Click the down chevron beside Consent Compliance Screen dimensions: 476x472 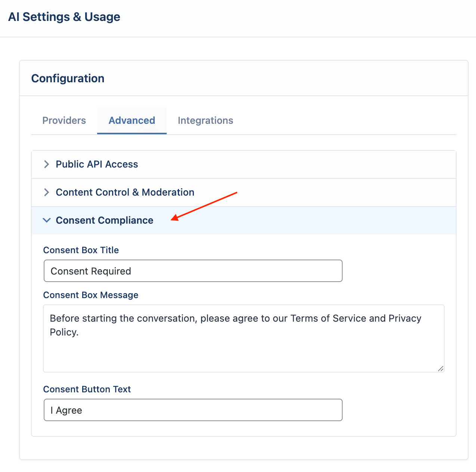pyautogui.click(x=47, y=220)
